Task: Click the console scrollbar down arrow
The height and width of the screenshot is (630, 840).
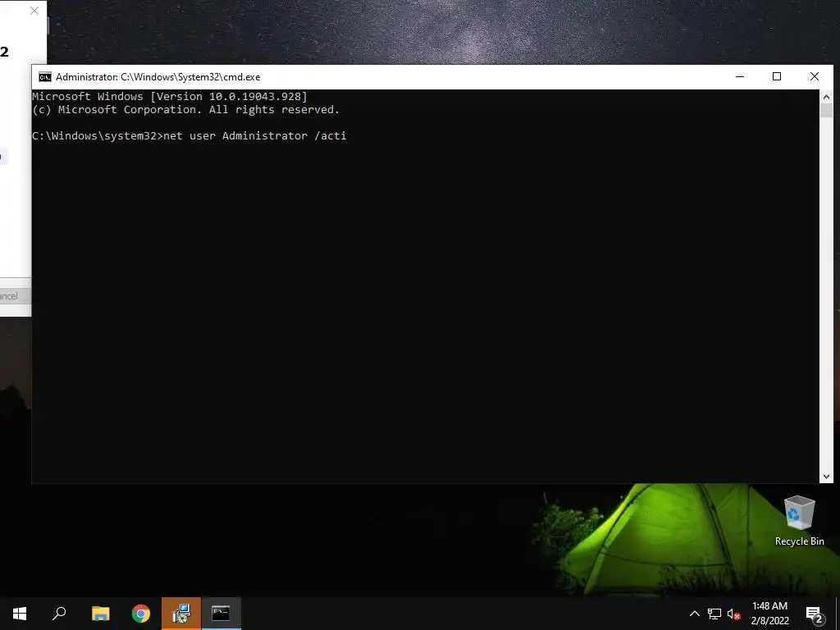Action: tap(826, 477)
